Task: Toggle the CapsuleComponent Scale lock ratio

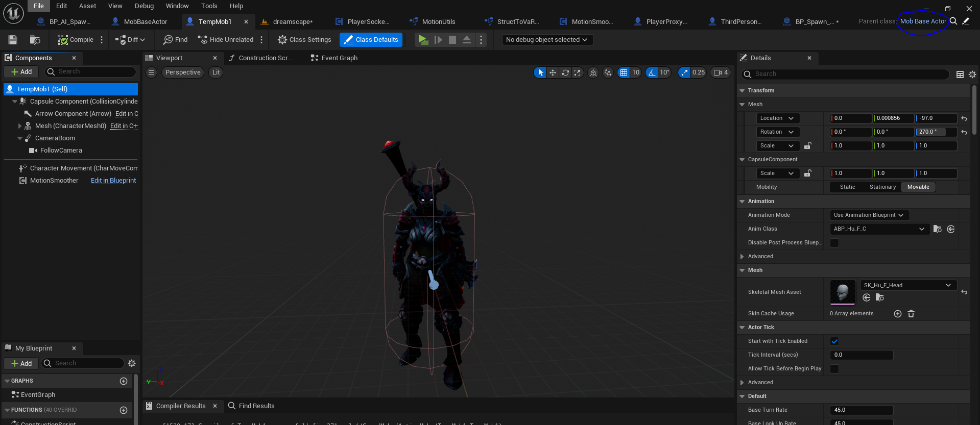Action: [x=808, y=173]
